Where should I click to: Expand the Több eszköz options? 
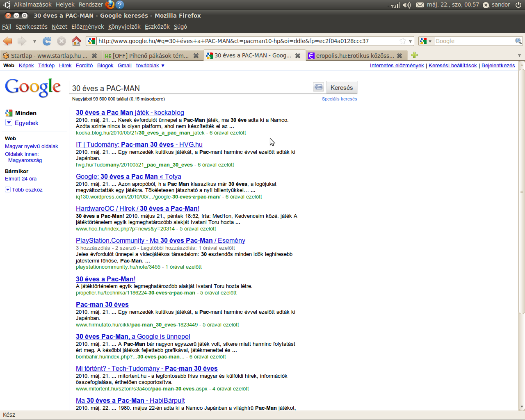point(7,189)
